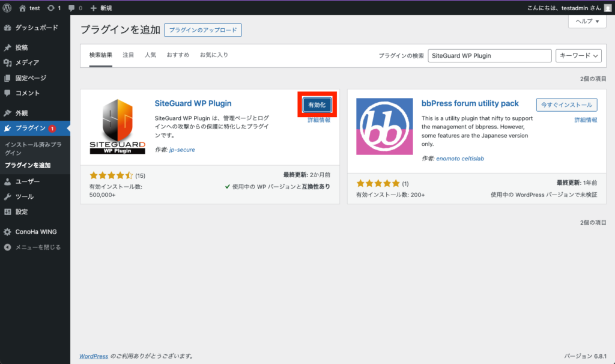Open the comments bubble in admin bar
This screenshot has width=615, height=364.
[71, 8]
